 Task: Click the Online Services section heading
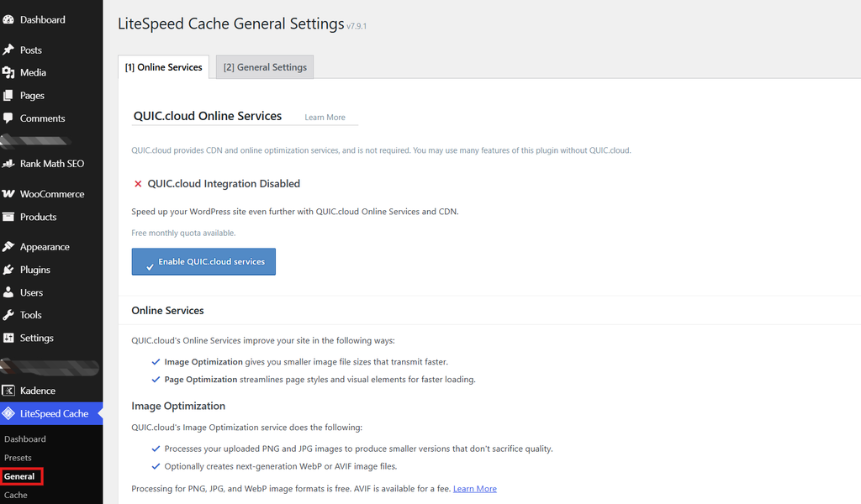[167, 311]
